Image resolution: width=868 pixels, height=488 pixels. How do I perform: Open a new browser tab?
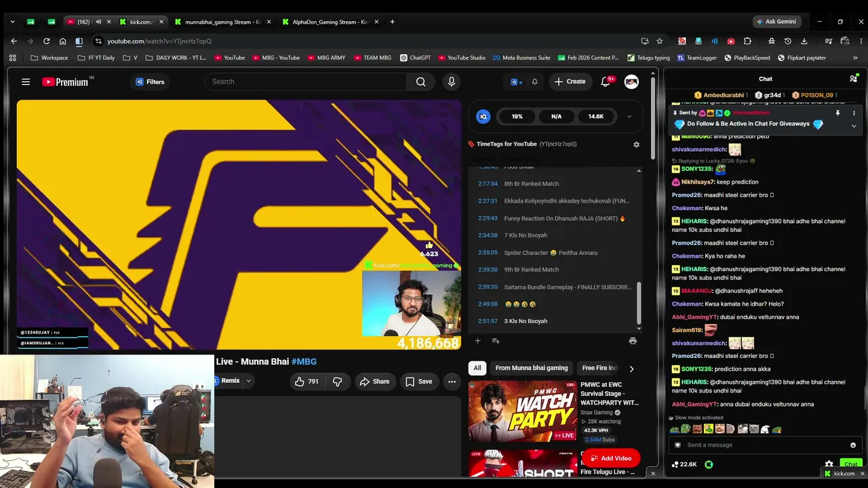coord(392,22)
